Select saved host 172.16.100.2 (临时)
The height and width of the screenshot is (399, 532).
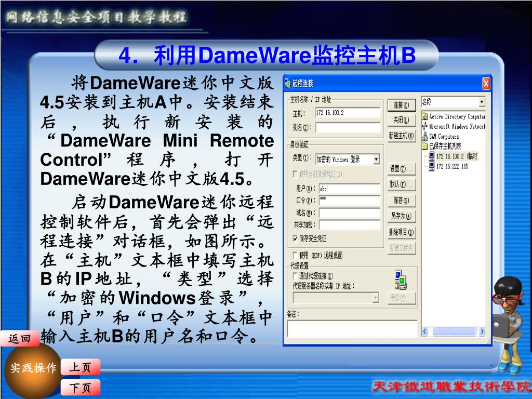457,156
